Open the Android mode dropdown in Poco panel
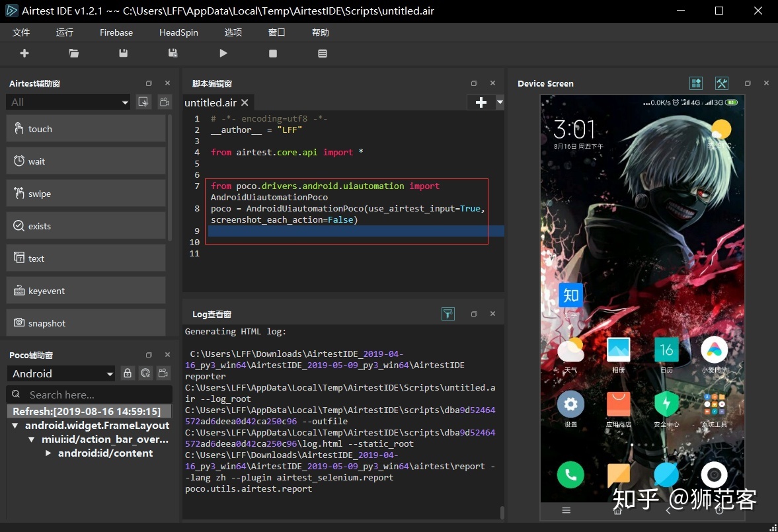The width and height of the screenshot is (778, 532). pos(61,373)
